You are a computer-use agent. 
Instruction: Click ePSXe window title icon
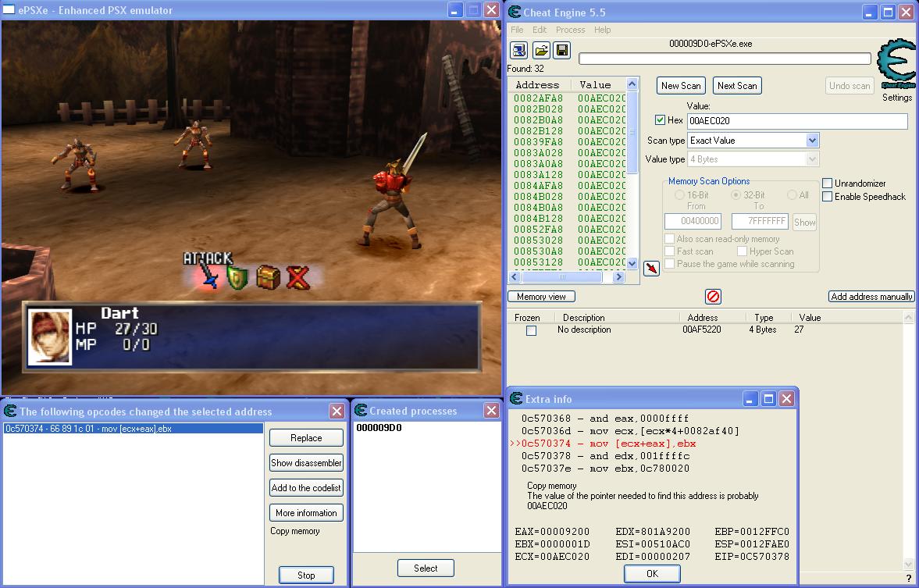pyautogui.click(x=9, y=10)
